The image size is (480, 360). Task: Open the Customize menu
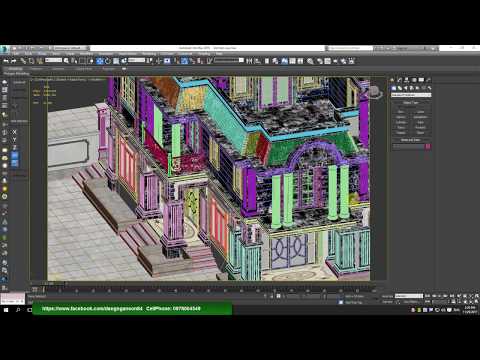(x=186, y=53)
